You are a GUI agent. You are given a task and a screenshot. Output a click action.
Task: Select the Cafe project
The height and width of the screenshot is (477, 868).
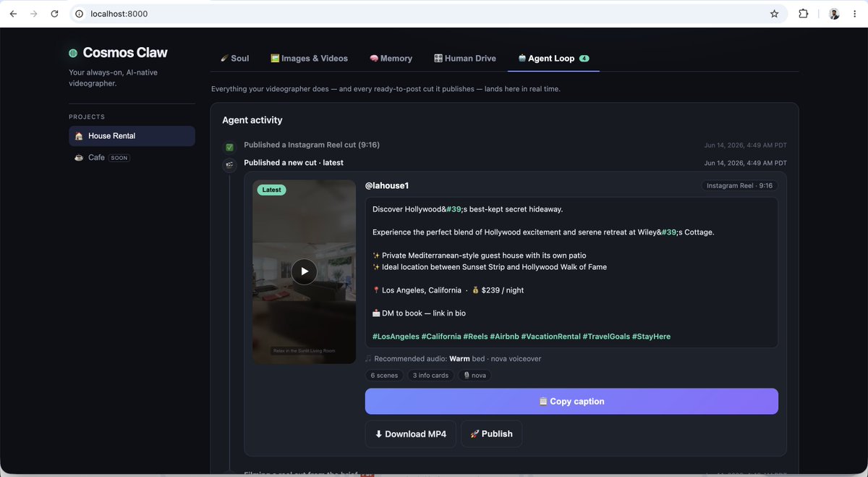(x=132, y=157)
